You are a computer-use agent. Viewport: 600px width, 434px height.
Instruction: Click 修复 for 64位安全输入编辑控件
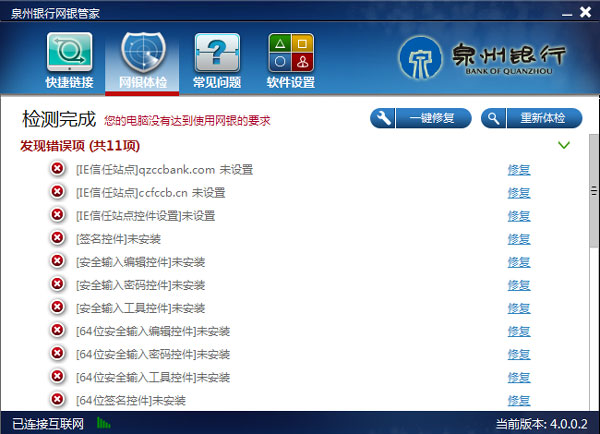click(518, 331)
